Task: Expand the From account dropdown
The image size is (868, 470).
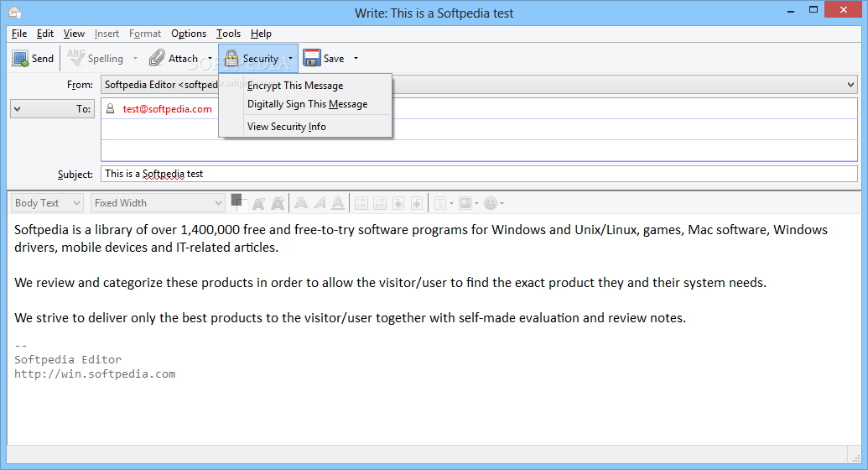Action: tap(850, 85)
